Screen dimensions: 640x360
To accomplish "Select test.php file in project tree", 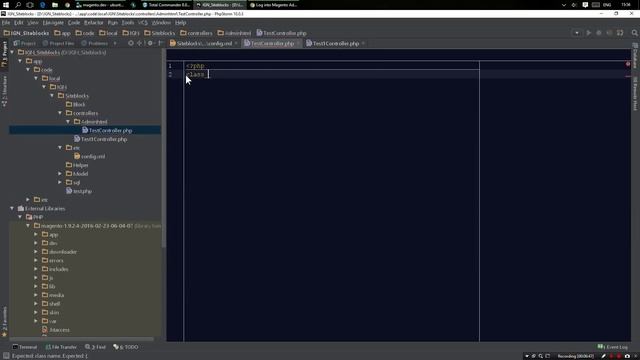I will point(79,191).
